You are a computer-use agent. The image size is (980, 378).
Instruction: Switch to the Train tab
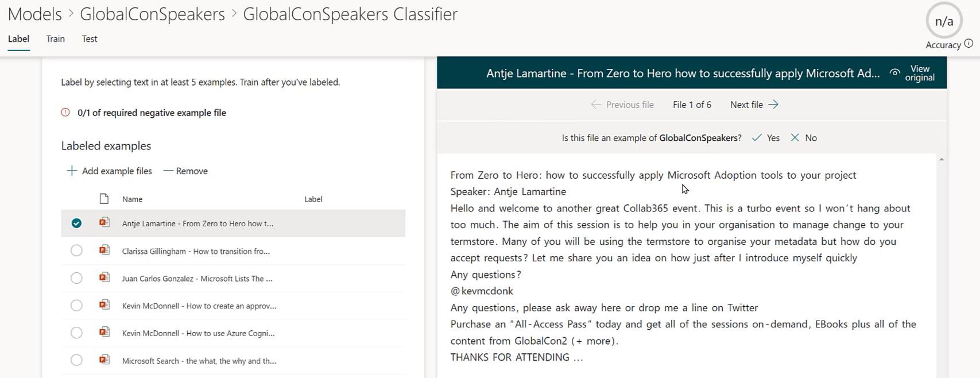tap(55, 38)
